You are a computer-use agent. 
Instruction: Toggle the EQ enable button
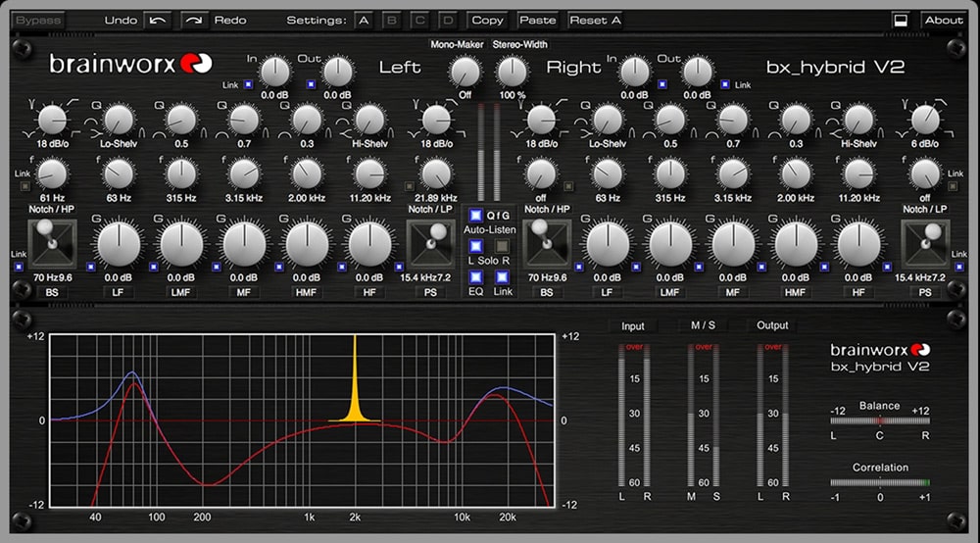coord(475,276)
